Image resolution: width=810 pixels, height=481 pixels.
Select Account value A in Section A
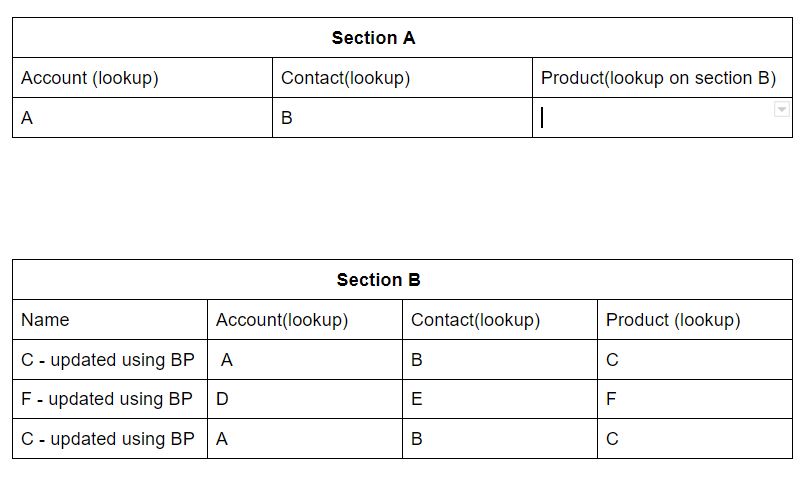pyautogui.click(x=27, y=118)
